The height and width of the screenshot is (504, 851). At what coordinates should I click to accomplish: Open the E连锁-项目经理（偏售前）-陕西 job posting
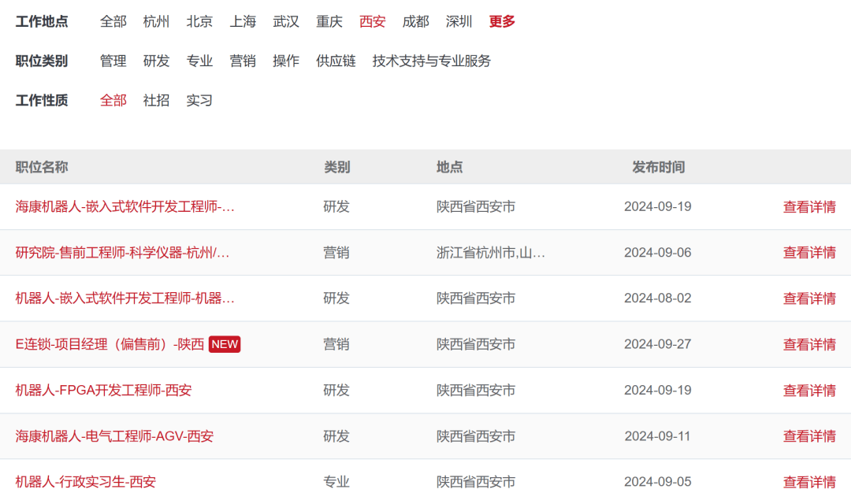tap(110, 344)
